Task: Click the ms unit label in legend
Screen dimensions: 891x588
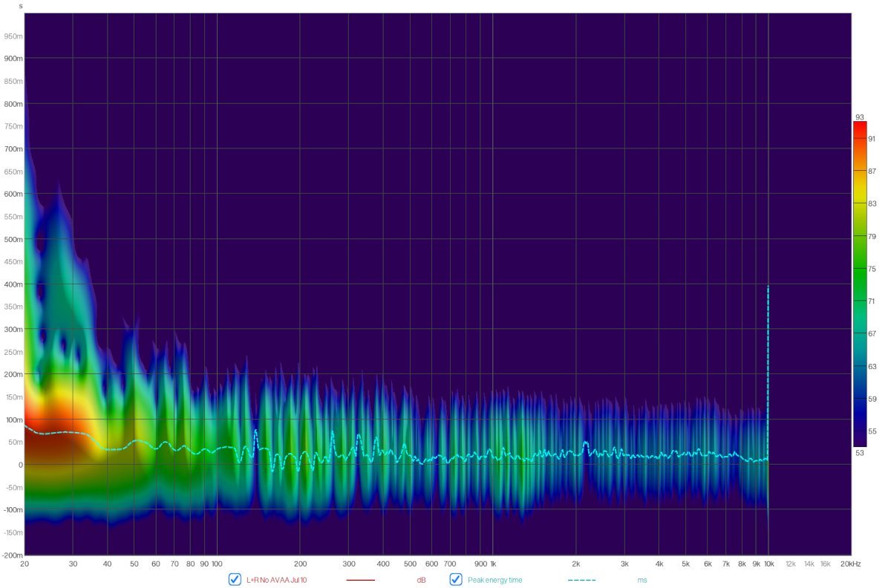Action: 642,580
